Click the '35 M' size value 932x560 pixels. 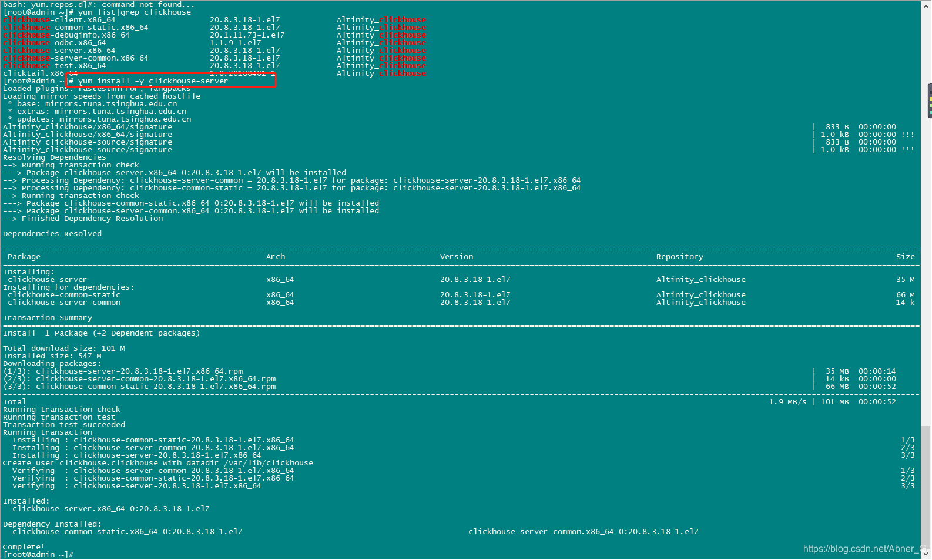pyautogui.click(x=906, y=279)
